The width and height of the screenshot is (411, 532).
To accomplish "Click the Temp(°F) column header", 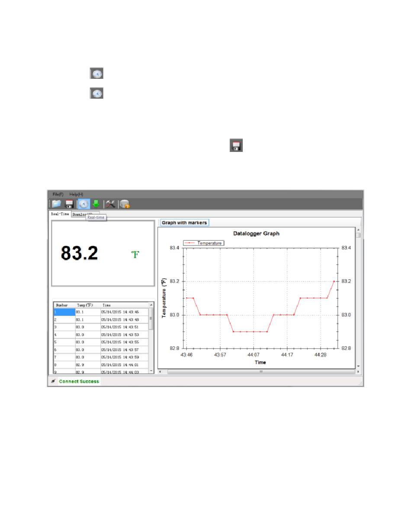I will coord(88,305).
